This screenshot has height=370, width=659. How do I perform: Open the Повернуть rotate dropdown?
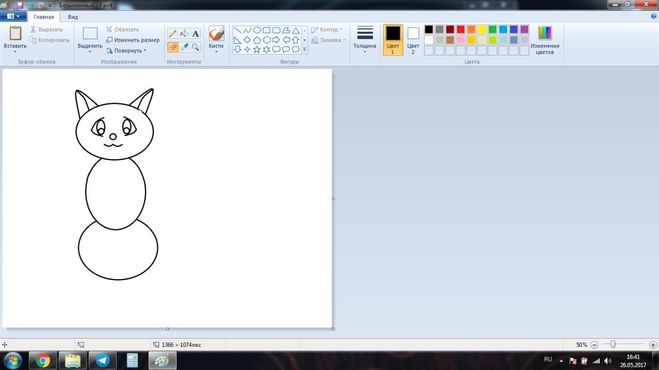click(126, 50)
